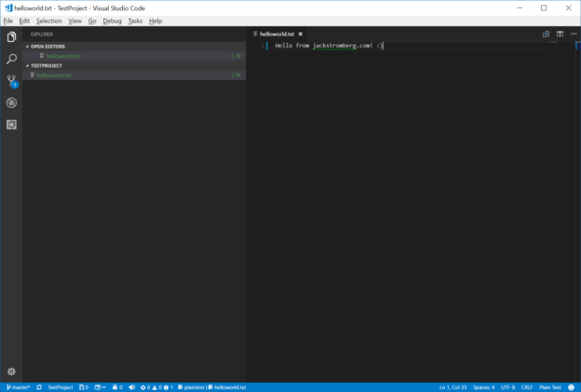Open the Search view in activity bar

coord(11,59)
